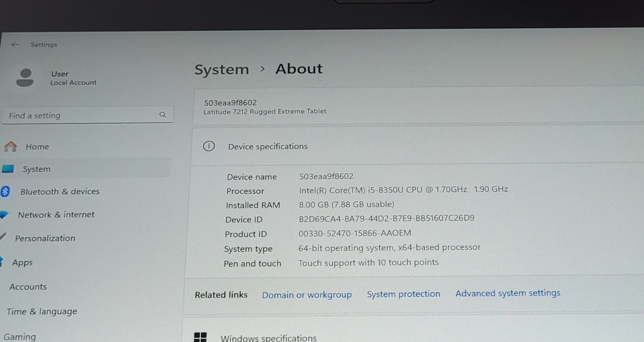This screenshot has width=644, height=342.
Task: Open the User account avatar icon
Action: coord(25,78)
